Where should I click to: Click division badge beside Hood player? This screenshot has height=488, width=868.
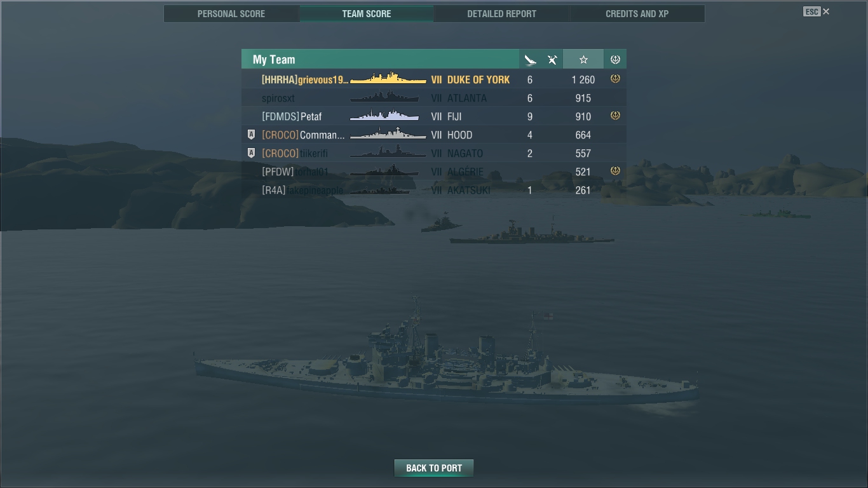[251, 135]
